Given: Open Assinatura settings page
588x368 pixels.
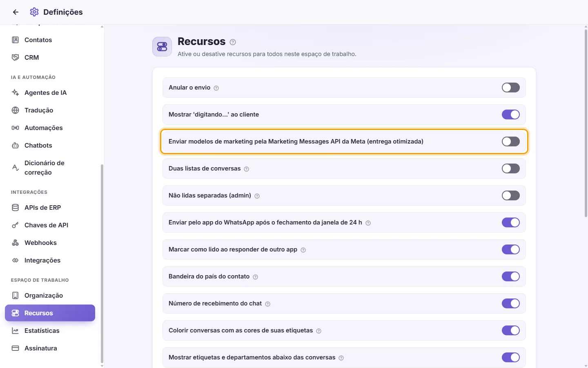Looking at the screenshot, I should 50,348.
